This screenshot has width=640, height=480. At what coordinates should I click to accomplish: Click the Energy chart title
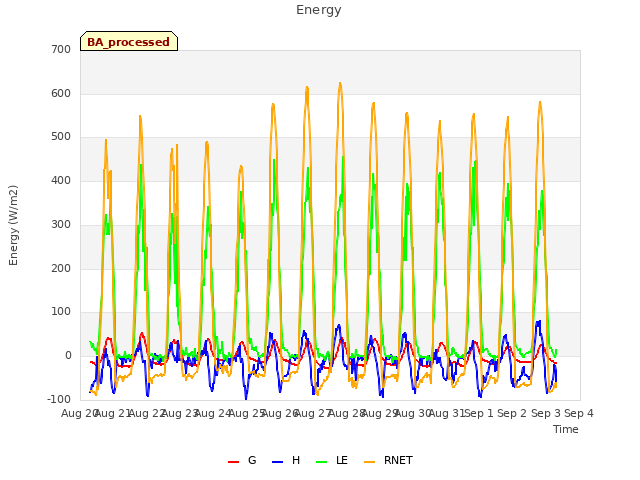pyautogui.click(x=319, y=10)
